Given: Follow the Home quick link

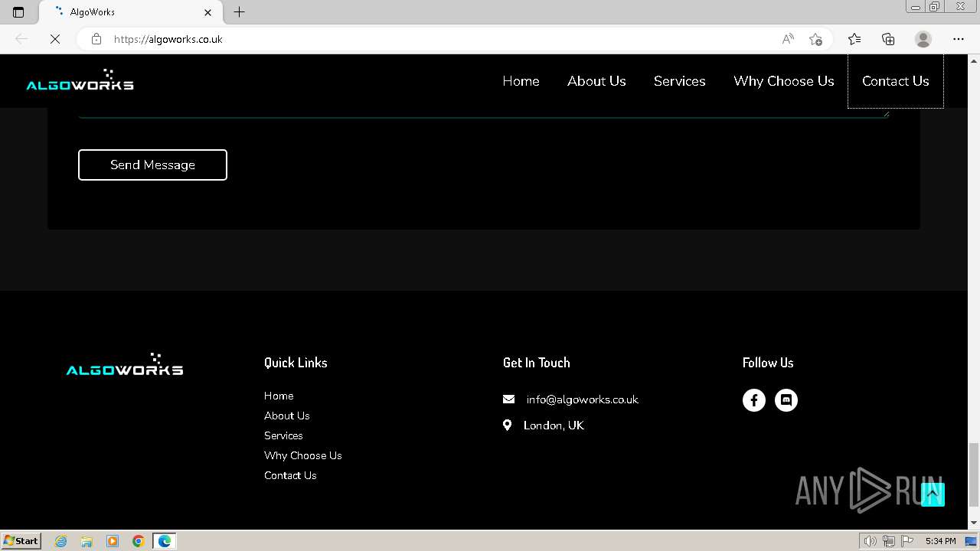Looking at the screenshot, I should 279,396.
